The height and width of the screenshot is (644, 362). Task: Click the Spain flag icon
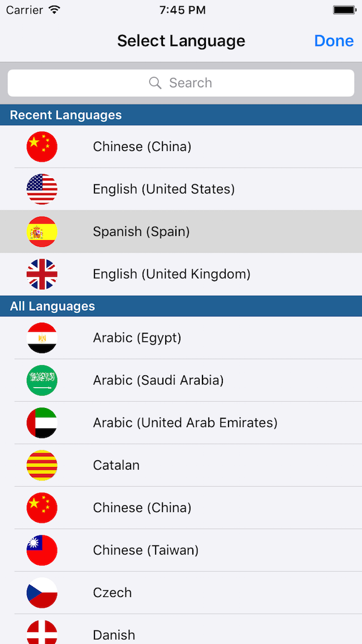41,231
